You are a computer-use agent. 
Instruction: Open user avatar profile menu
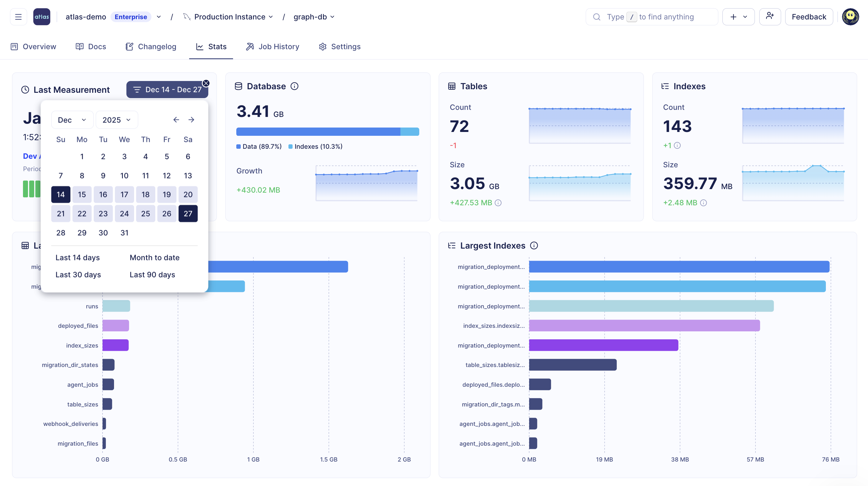point(850,17)
